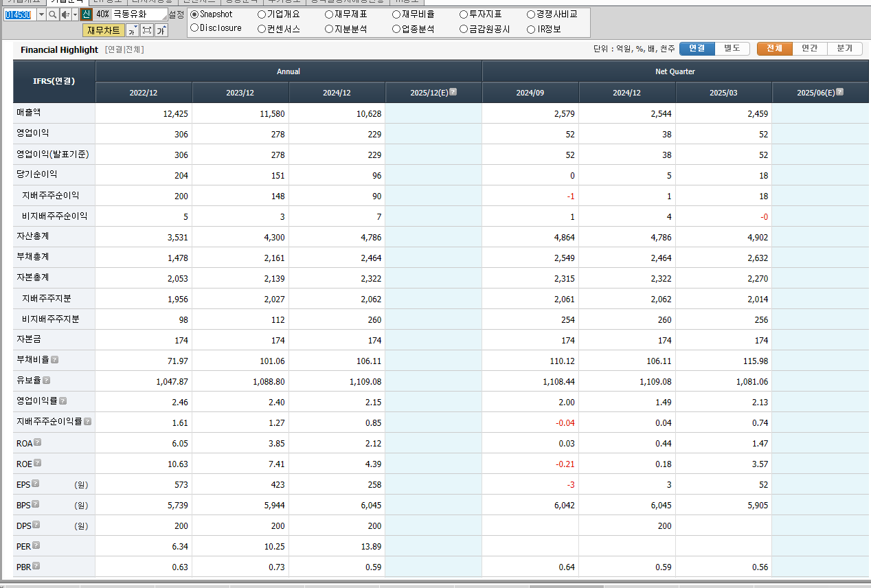Click the 당기순이익 row label
Image resolution: width=871 pixels, height=588 pixels.
(37, 174)
